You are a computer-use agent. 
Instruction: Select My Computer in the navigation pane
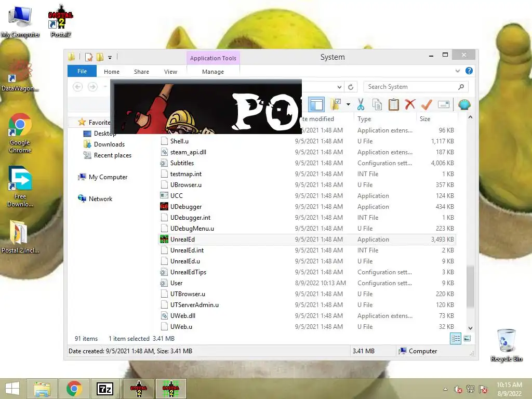click(108, 177)
